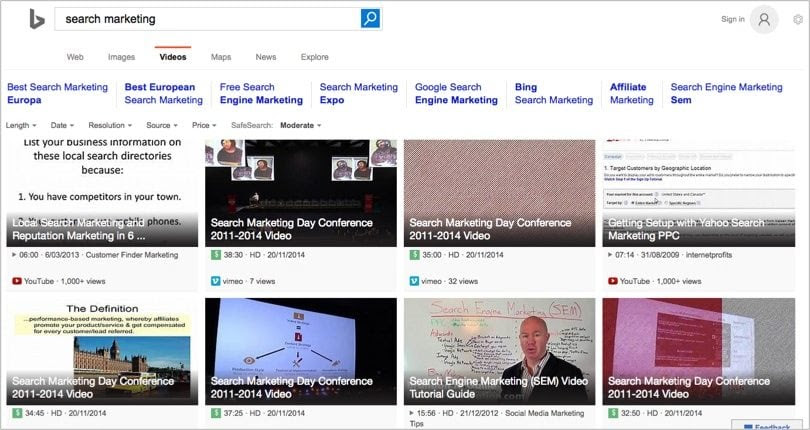The width and height of the screenshot is (810, 430).
Task: Click YouTube icon under Yahoo Search Marketing video
Action: coord(613,281)
